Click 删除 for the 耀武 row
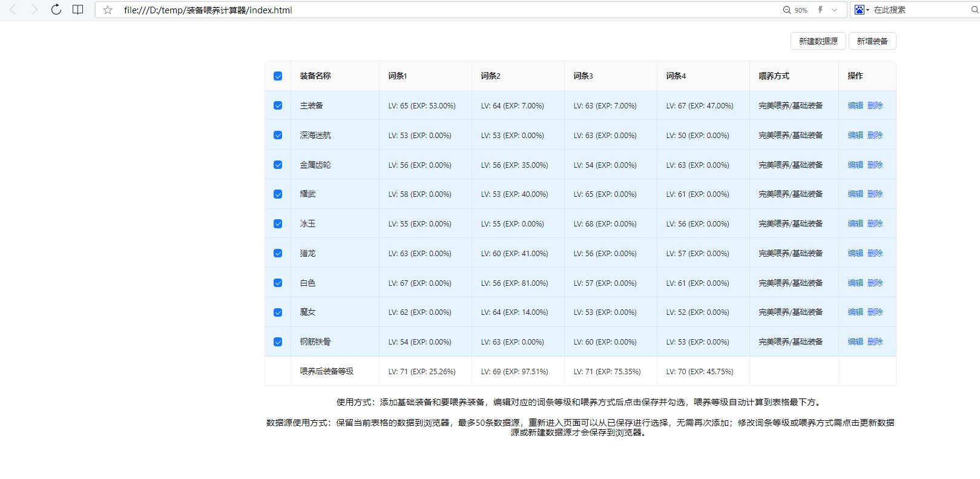This screenshot has height=479, width=980. tap(875, 194)
